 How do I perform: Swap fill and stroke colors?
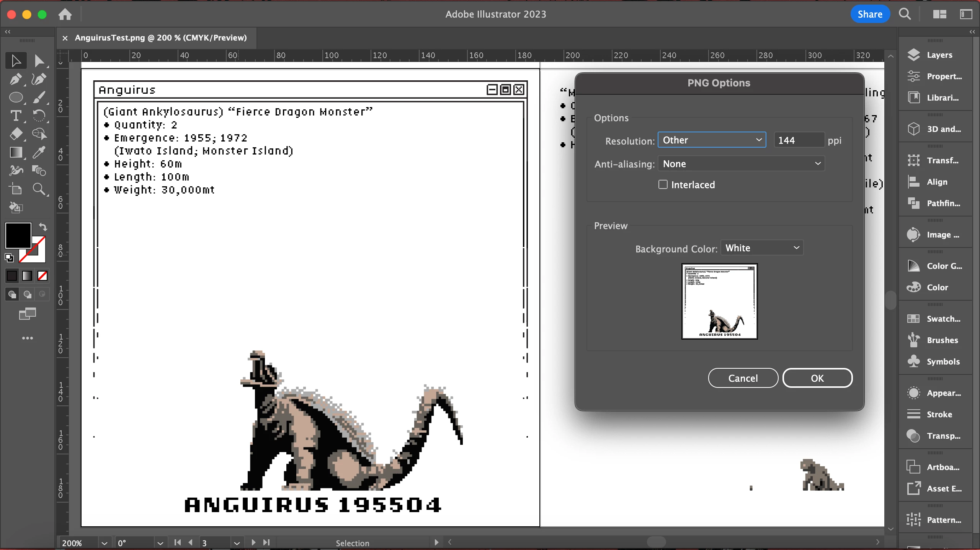[x=43, y=227]
